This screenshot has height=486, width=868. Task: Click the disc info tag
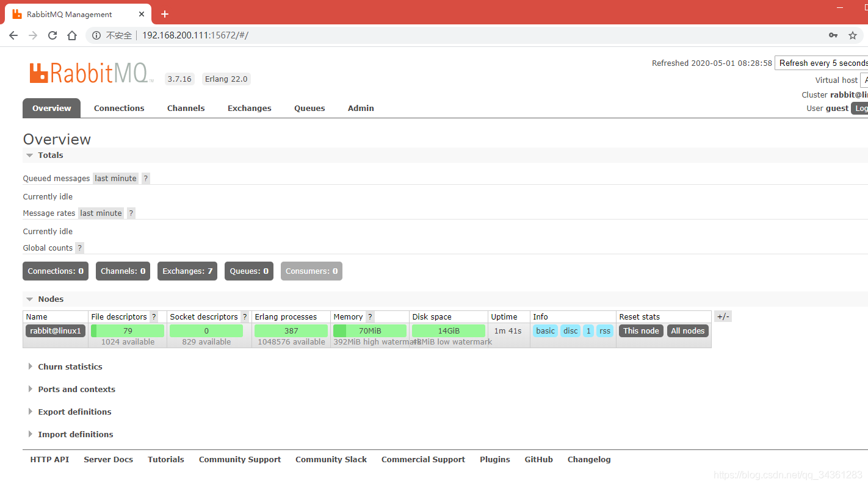[571, 331]
